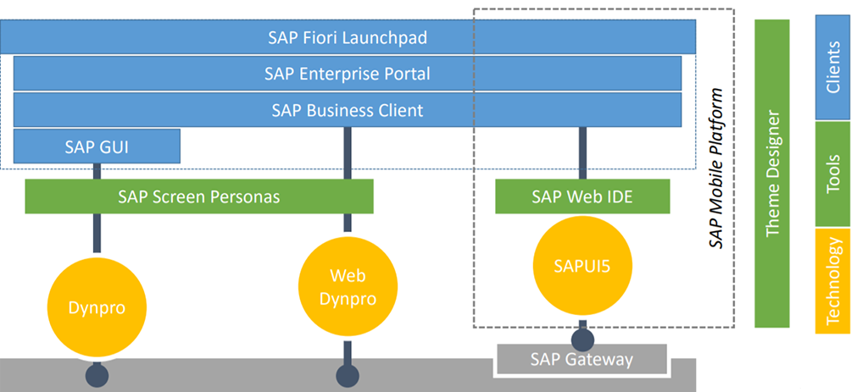Click the line connecting Business Client to Web IDE
This screenshot has height=392, width=868.
583,152
